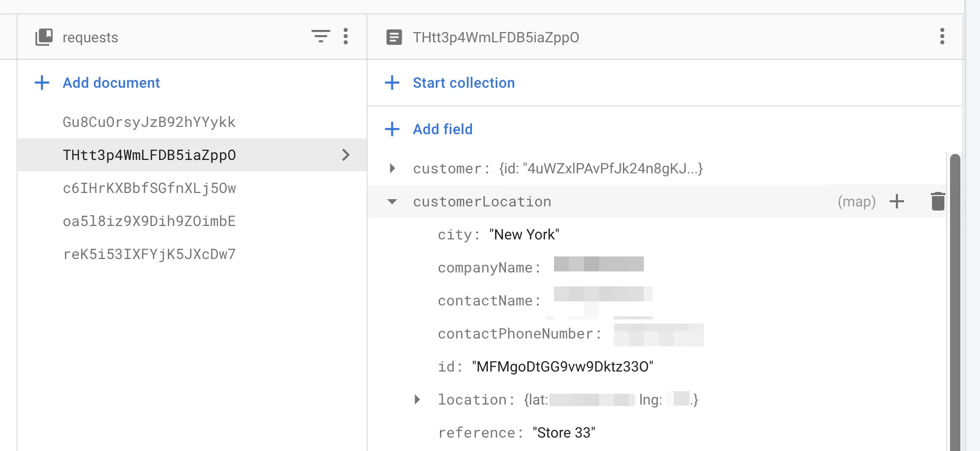Select document oa5l8iz9X9Dih9ZOimbE
The width and height of the screenshot is (980, 451).
coord(149,221)
